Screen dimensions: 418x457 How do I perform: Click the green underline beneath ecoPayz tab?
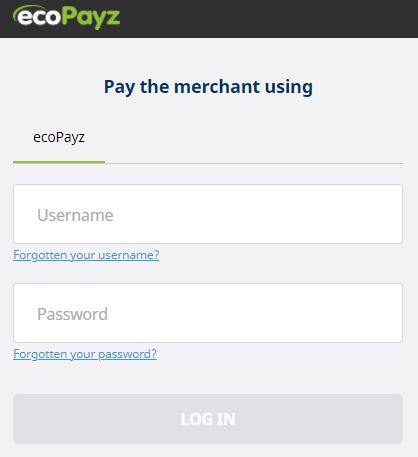[x=59, y=162]
